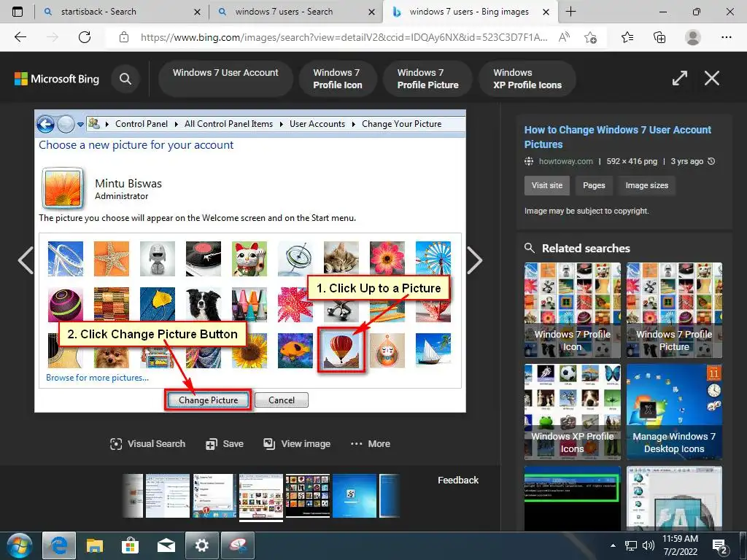Screen dimensions: 747x560
Task: Click the howtoway.com source link
Action: pyautogui.click(x=565, y=161)
